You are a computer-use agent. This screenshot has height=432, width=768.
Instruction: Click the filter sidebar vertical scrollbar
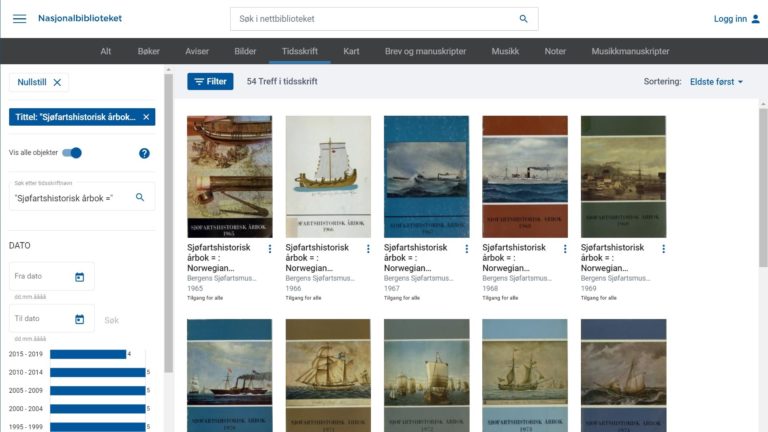(168, 223)
